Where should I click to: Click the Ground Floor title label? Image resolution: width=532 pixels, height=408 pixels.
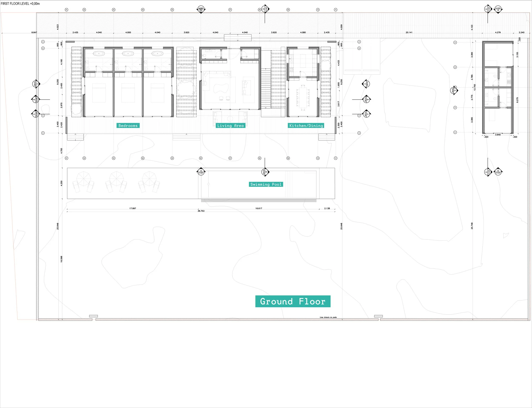point(293,302)
